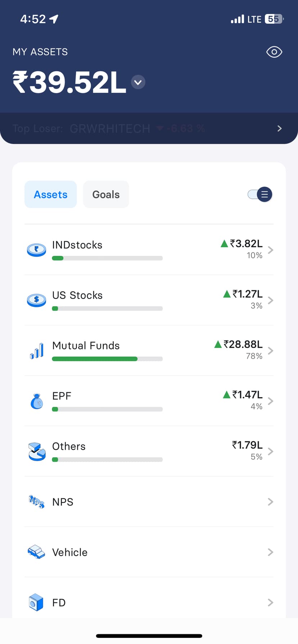Tap the Mutual Funds allocation progress bar

[107, 359]
